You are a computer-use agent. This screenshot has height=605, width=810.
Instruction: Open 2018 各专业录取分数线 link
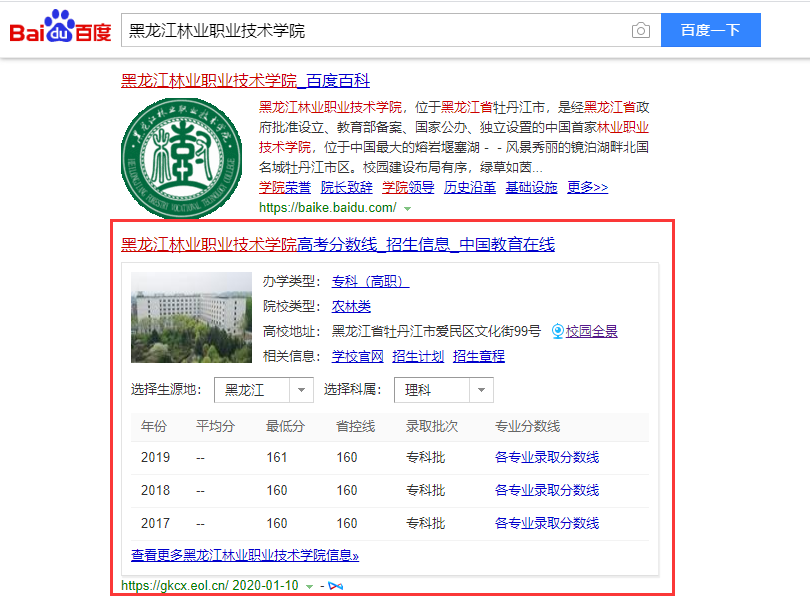click(547, 490)
